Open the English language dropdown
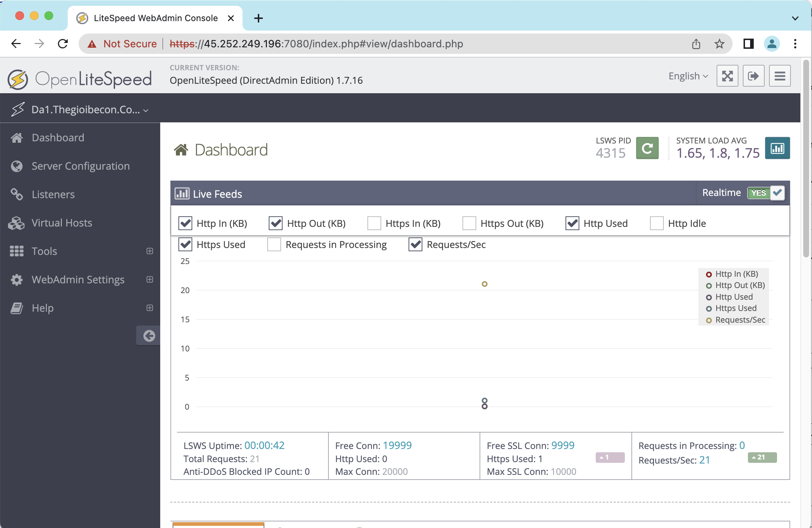The height and width of the screenshot is (528, 812). coord(688,76)
